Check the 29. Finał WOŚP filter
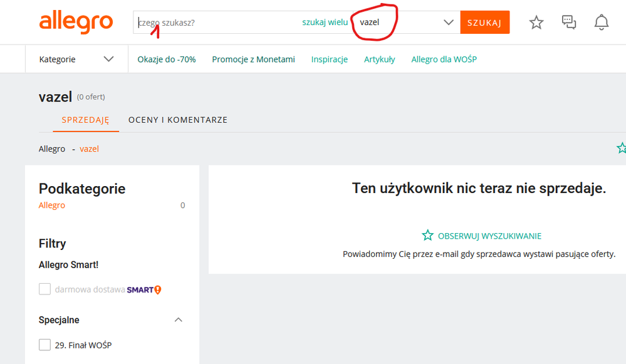Image resolution: width=626 pixels, height=364 pixels. click(44, 345)
